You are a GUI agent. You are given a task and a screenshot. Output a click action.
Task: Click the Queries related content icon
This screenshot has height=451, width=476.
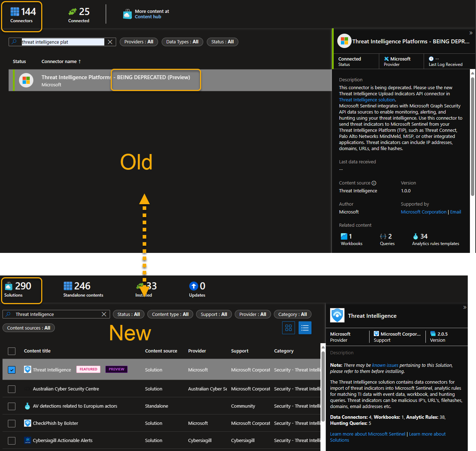[x=383, y=236]
